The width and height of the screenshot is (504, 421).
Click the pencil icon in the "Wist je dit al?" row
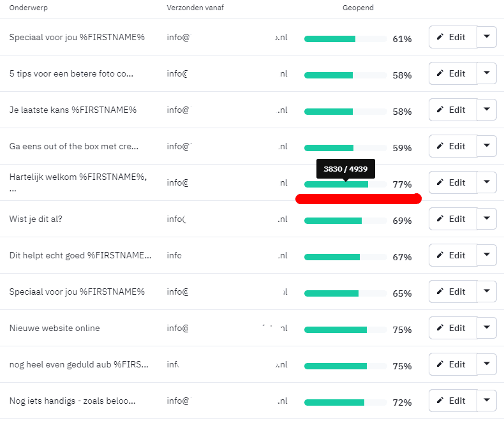click(440, 219)
